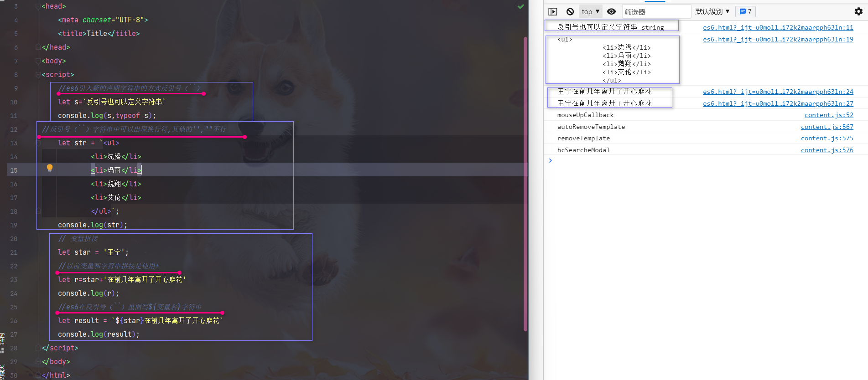The image size is (868, 380).
Task: Click the <li>艾伦</li> code line
Action: pyautogui.click(x=116, y=198)
